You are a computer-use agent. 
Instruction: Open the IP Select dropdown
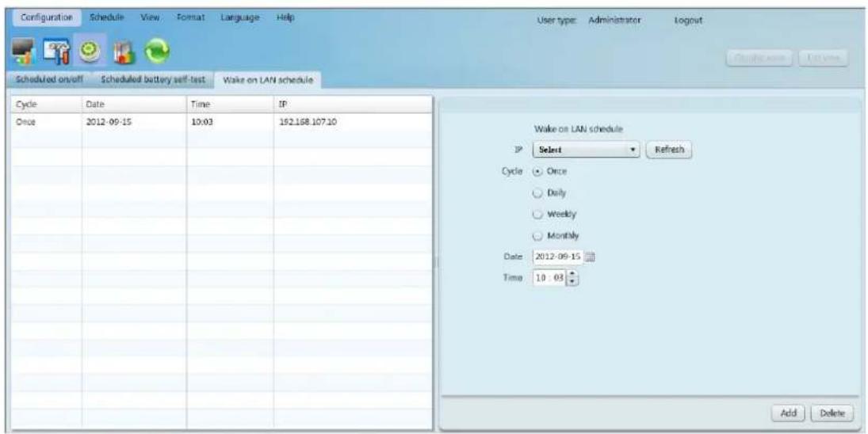pos(586,150)
